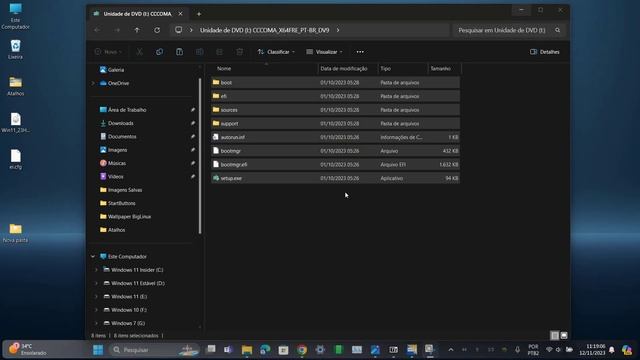Screen dimensions: 640x360
Task: Click the Rename icon in toolbar
Action: [x=200, y=52]
